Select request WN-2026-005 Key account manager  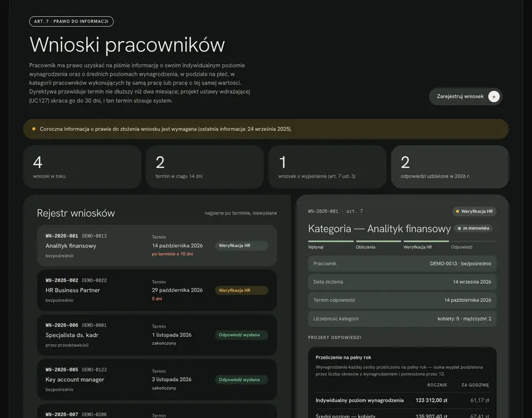coord(157,379)
